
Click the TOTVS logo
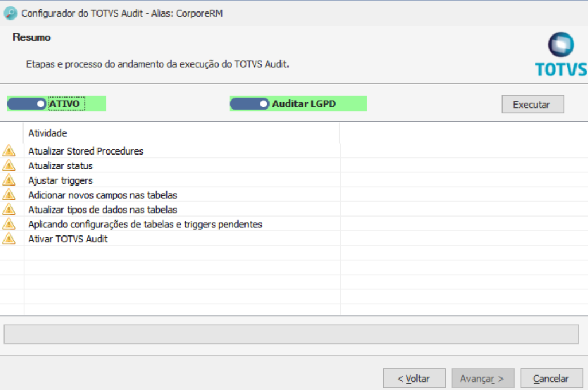[x=561, y=55]
